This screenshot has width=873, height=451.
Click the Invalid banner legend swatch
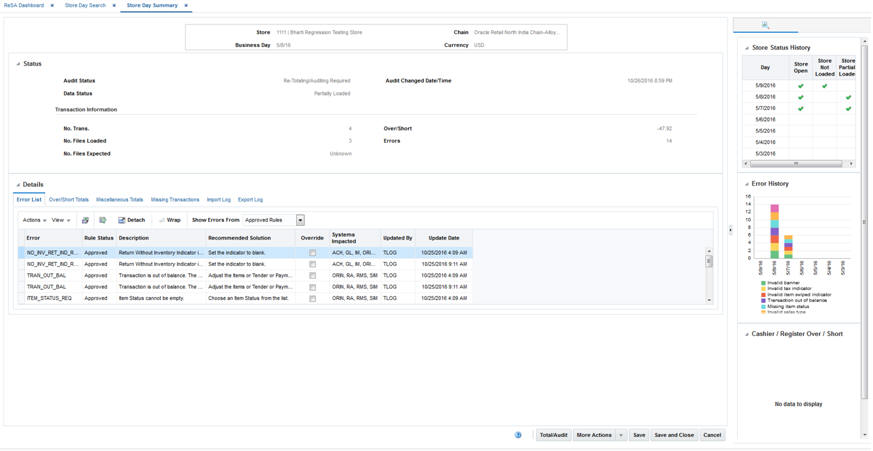tap(763, 283)
